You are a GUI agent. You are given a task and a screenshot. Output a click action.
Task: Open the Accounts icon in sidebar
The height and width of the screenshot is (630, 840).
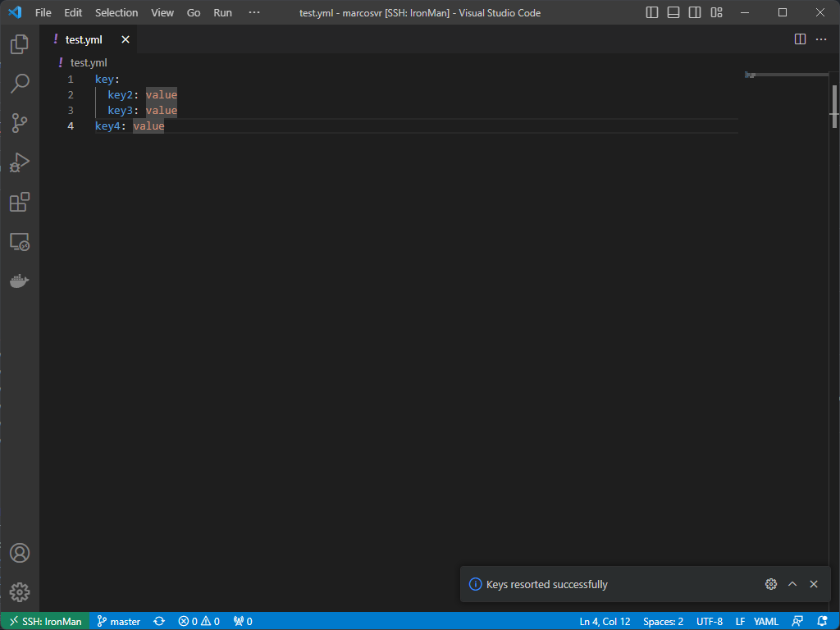pos(20,553)
